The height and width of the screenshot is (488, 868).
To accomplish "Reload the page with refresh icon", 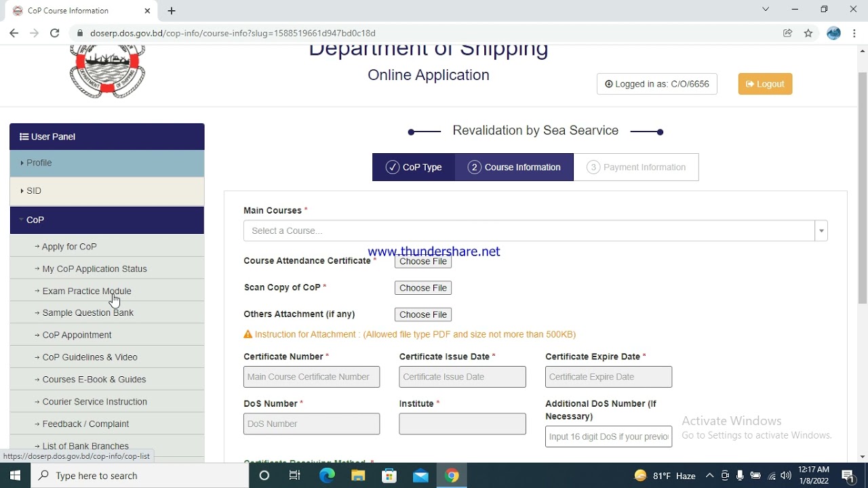I will 55,33.
